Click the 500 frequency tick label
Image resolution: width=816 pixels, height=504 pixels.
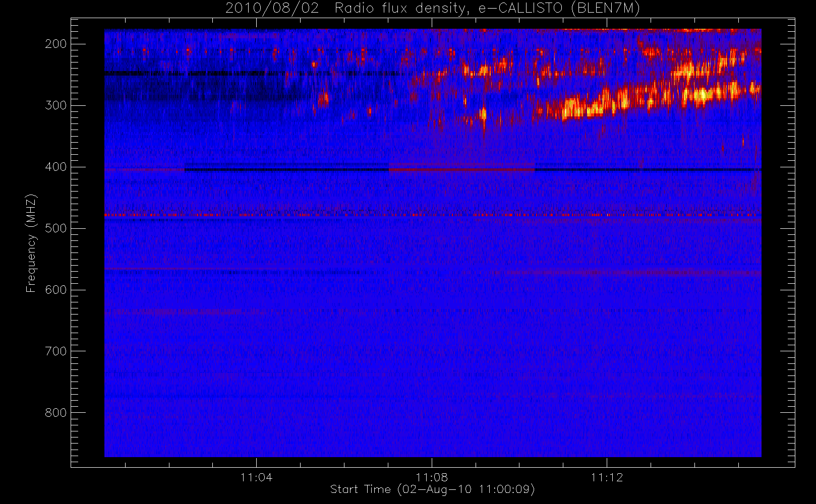[56, 228]
